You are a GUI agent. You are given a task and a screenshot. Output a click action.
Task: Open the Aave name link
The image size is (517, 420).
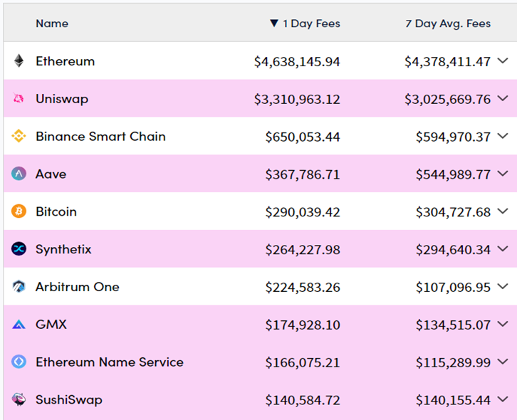[x=51, y=174]
